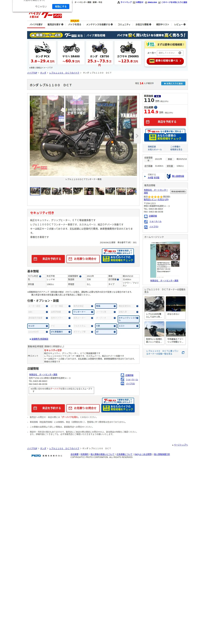Open owner post レブル1100を購入して

[154, 308]
